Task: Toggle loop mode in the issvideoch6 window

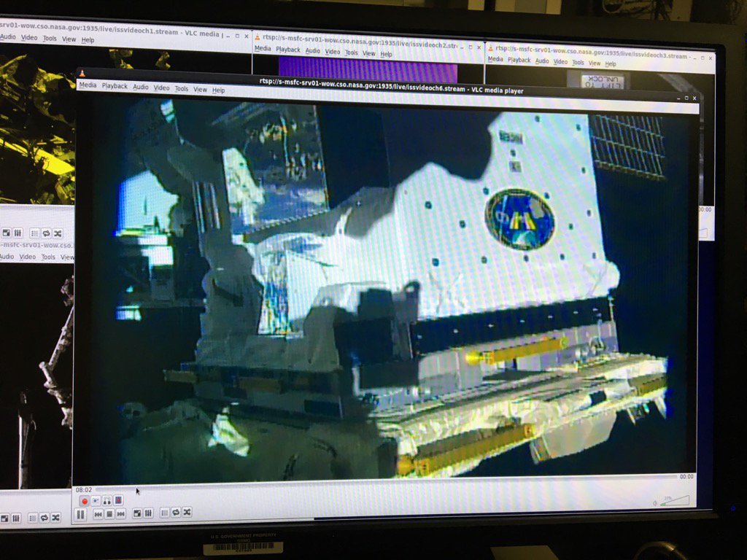Action: coord(176,513)
